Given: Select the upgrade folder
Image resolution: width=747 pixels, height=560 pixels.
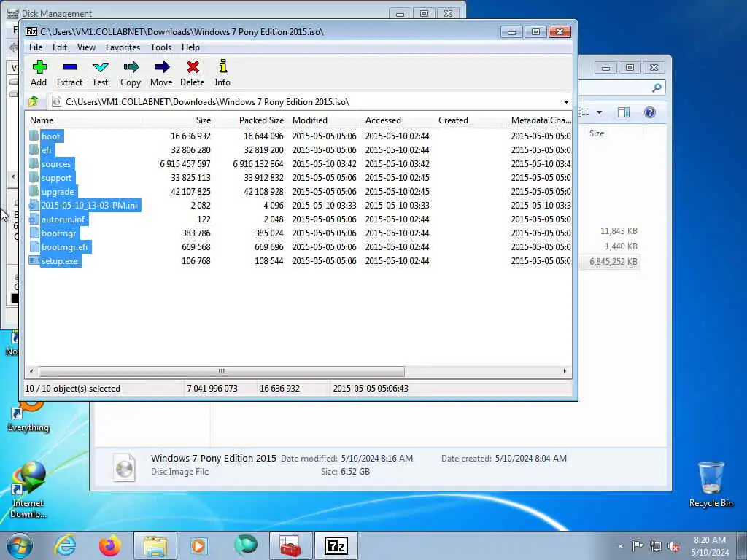Looking at the screenshot, I should click(x=58, y=192).
